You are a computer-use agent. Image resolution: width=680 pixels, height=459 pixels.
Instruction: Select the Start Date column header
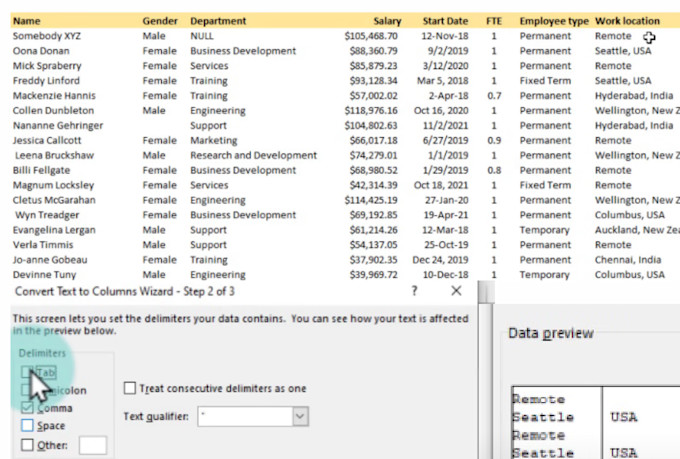click(445, 21)
